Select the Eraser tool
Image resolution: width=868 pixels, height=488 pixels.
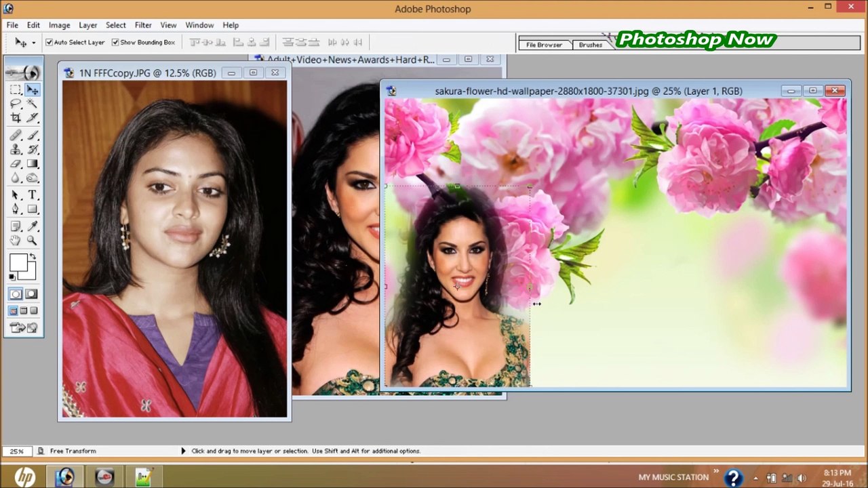click(x=16, y=163)
